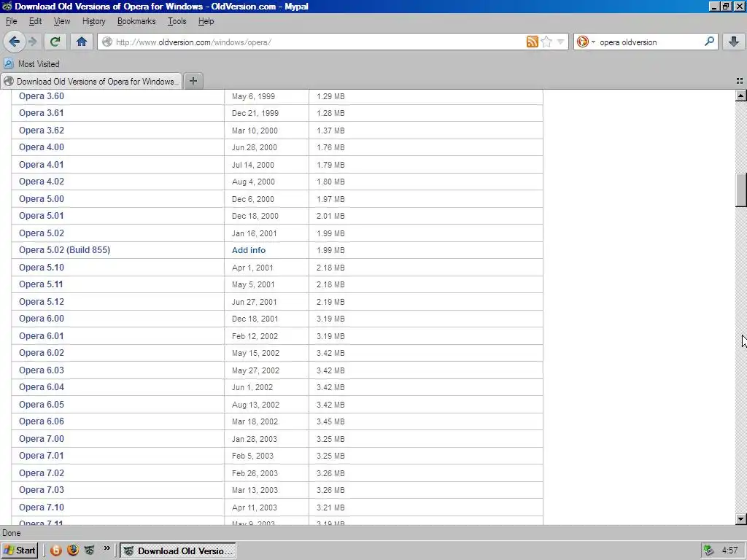
Task: Open the File menu
Action: pos(12,21)
